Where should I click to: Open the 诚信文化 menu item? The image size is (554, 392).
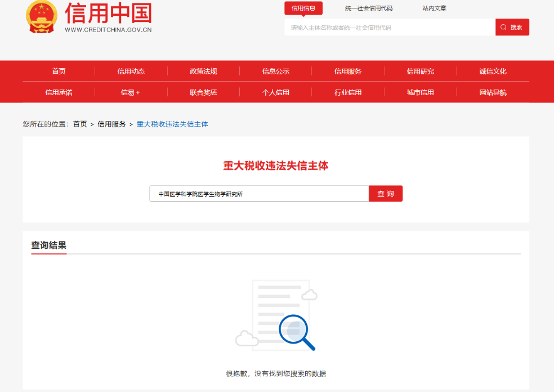click(x=493, y=71)
